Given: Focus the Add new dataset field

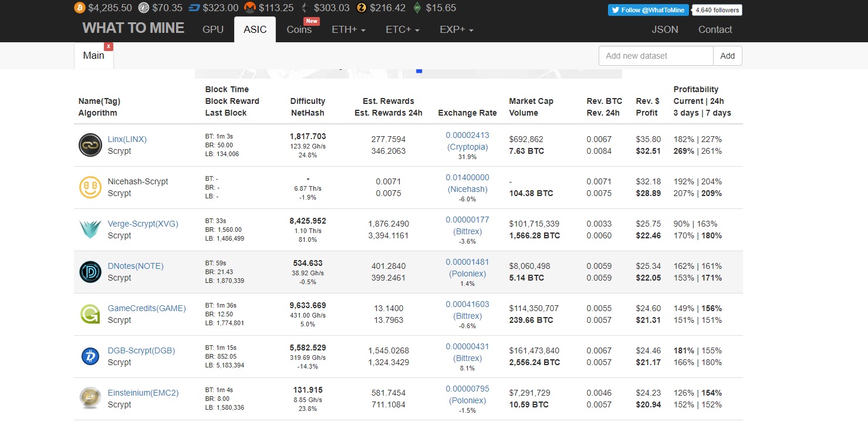Looking at the screenshot, I should point(656,56).
